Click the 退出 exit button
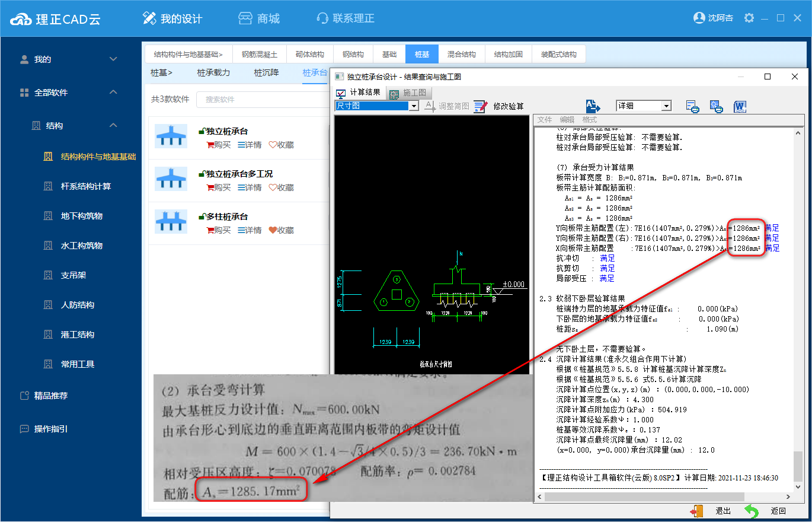Viewport: 812px width, 522px height. (711, 511)
